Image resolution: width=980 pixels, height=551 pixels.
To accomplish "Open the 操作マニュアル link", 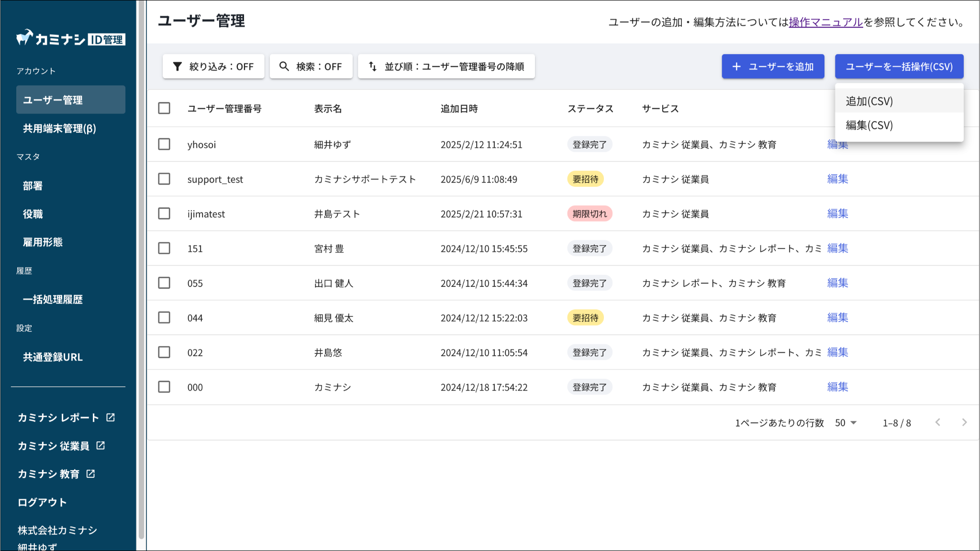I will tap(825, 22).
